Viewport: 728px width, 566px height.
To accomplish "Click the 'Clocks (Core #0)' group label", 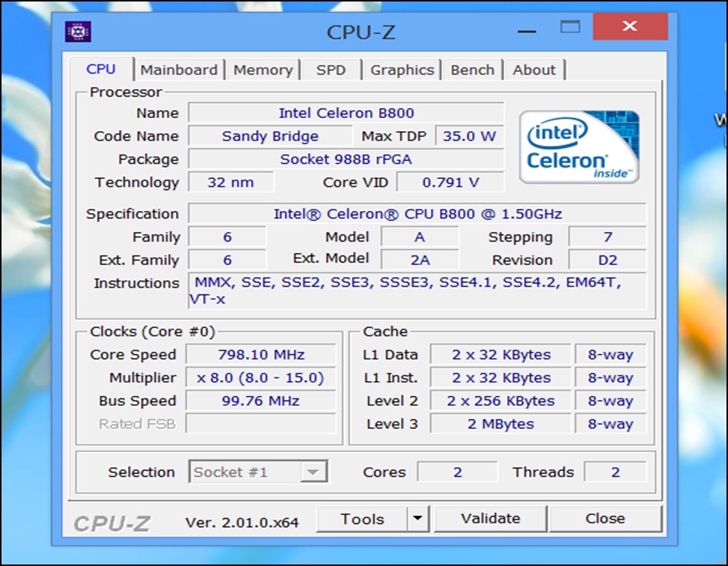I will [153, 332].
